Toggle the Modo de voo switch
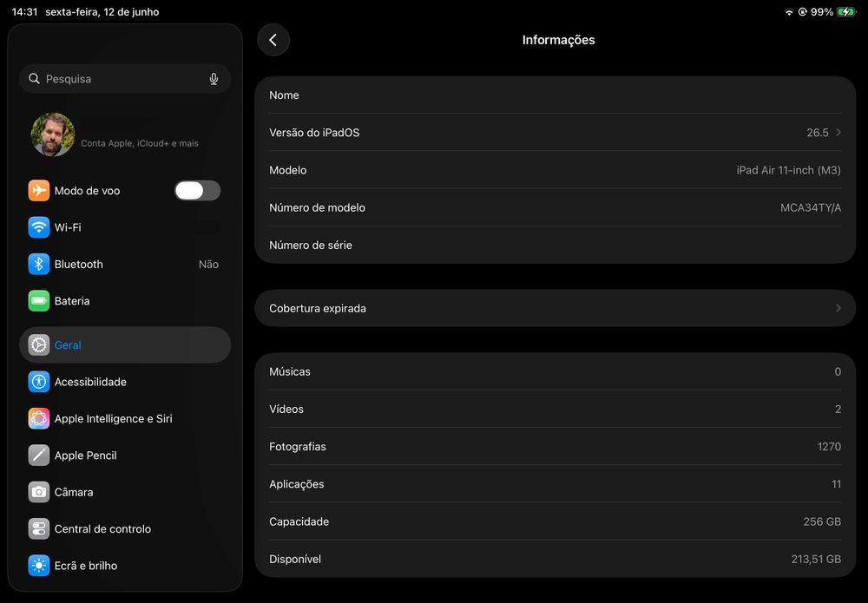Screen dimensions: 868x603 pyautogui.click(x=198, y=190)
